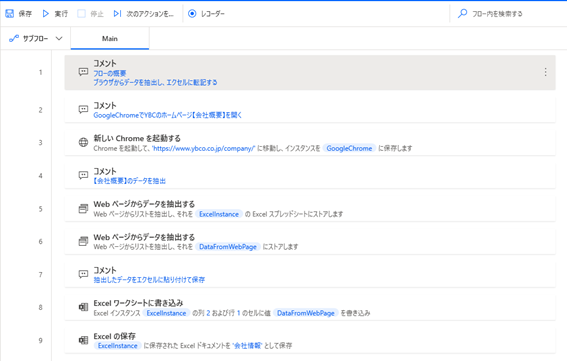567x361 pixels.
Task: Click line number 3
Action: tap(40, 143)
